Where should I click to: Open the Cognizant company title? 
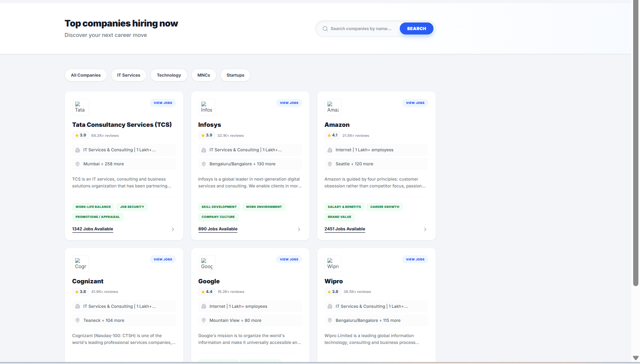[x=88, y=281]
